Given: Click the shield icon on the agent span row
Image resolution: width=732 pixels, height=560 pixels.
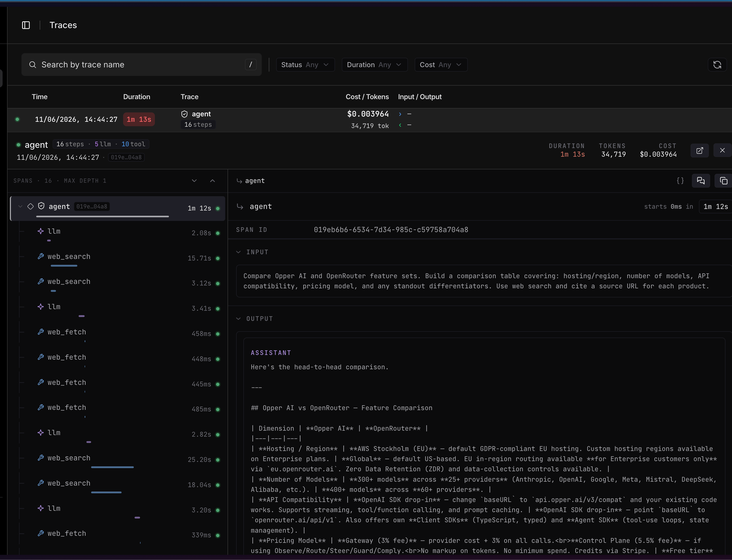Looking at the screenshot, I should point(41,206).
